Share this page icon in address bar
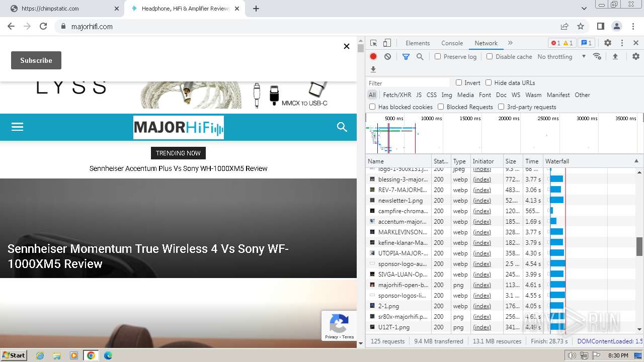The image size is (644, 362). [565, 26]
